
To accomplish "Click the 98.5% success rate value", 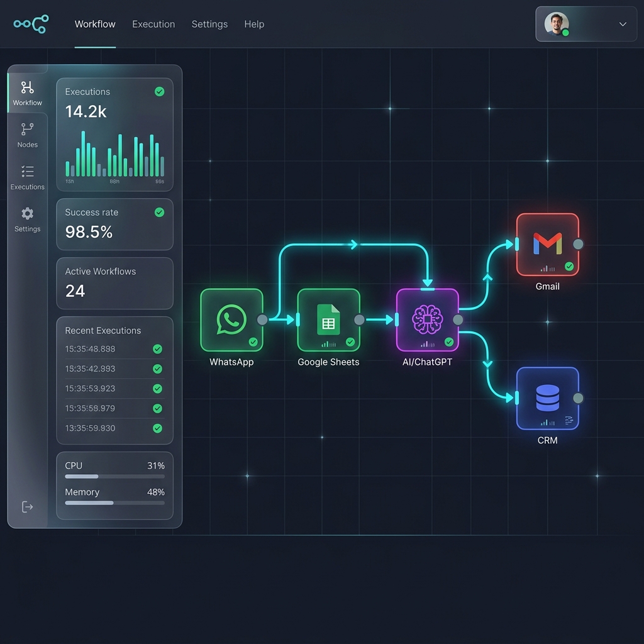I will [x=89, y=232].
